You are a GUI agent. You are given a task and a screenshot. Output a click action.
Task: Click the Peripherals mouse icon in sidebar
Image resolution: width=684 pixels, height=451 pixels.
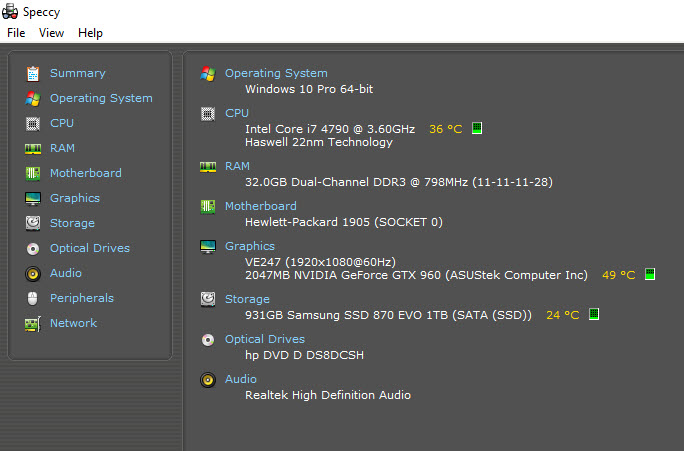click(33, 298)
